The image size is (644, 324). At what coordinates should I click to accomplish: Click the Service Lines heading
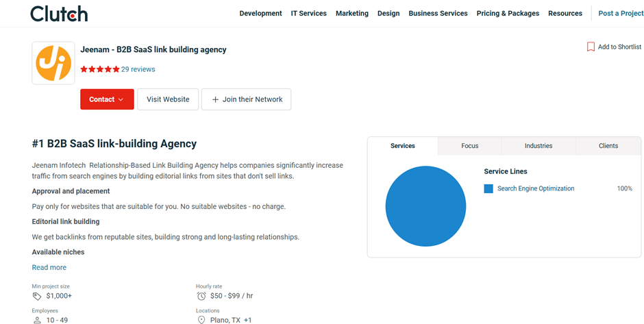coord(506,172)
